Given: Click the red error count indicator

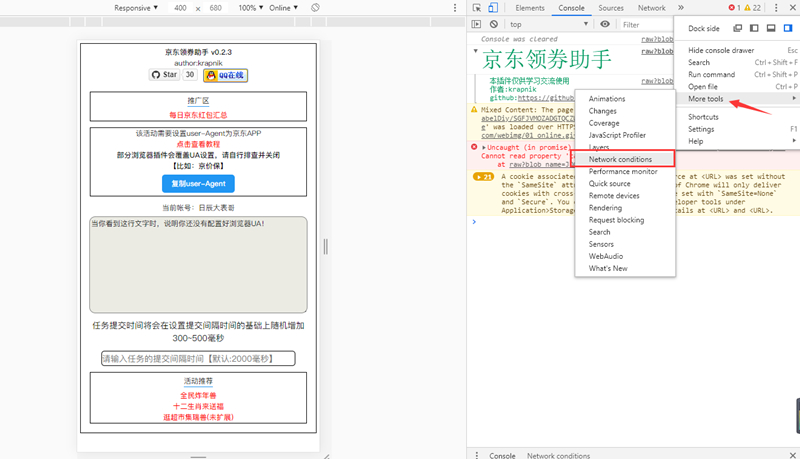Looking at the screenshot, I should point(734,8).
